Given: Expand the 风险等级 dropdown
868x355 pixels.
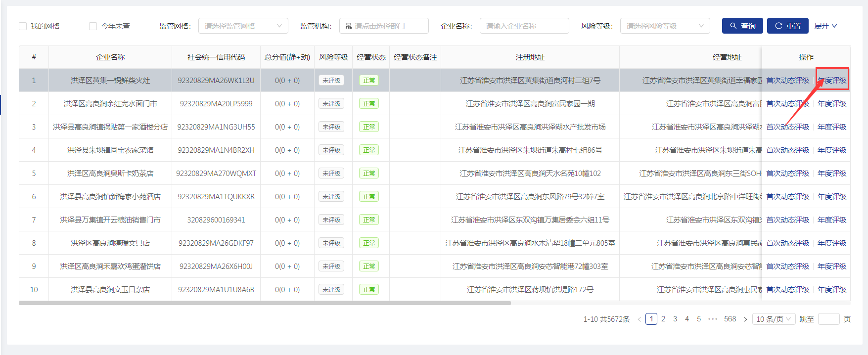Looking at the screenshot, I should (x=665, y=26).
